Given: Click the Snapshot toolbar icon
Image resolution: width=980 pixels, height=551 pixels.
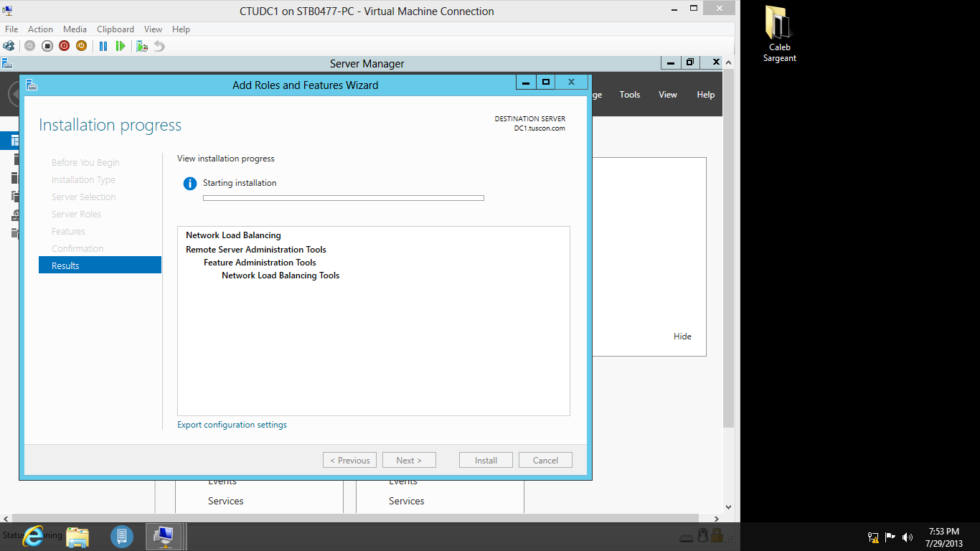Looking at the screenshot, I should pyautogui.click(x=142, y=46).
